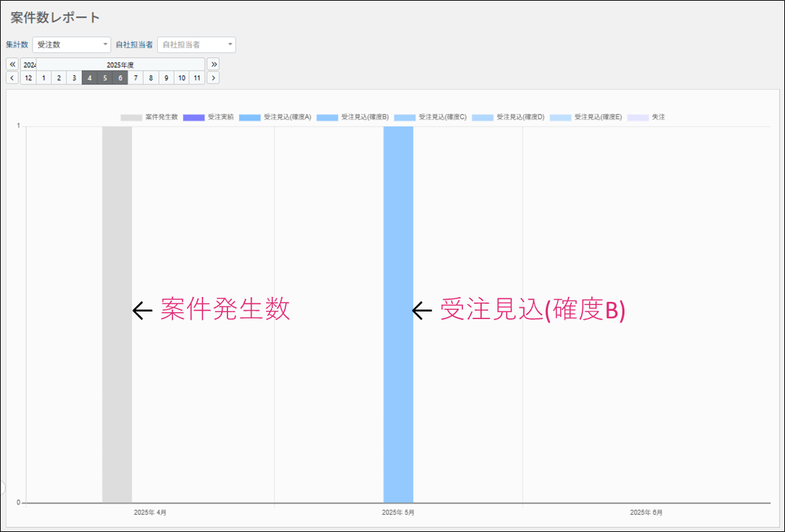Screen dimensions: 785x532
Task: Click the highlighted month 6 button
Action: point(120,78)
